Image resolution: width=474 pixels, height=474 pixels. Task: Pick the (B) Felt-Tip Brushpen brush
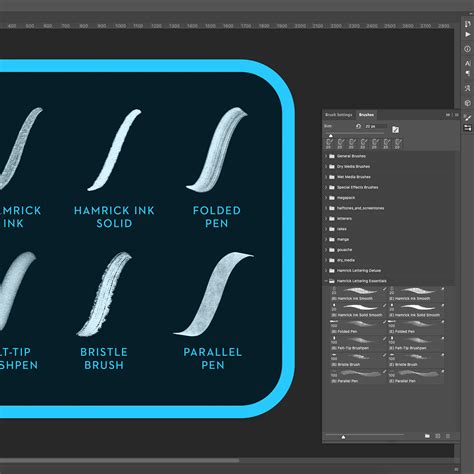tap(358, 343)
